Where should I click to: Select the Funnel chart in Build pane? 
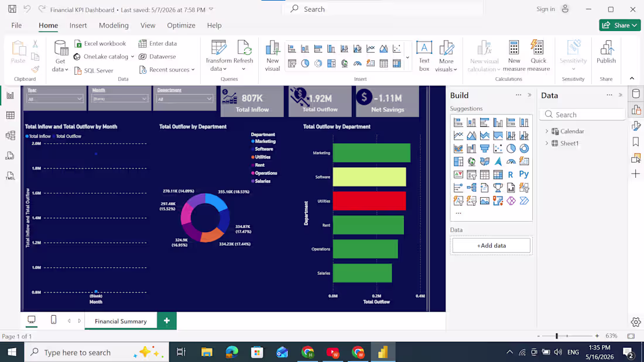(485, 149)
